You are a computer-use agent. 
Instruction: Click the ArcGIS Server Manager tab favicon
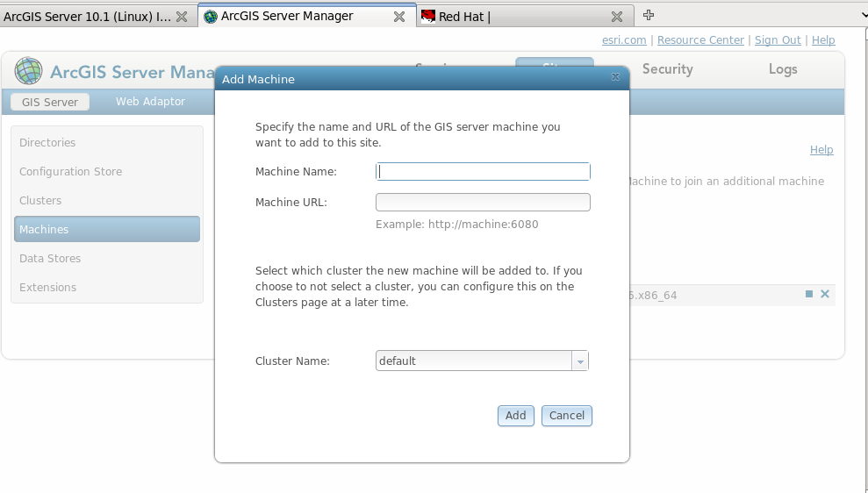click(211, 17)
